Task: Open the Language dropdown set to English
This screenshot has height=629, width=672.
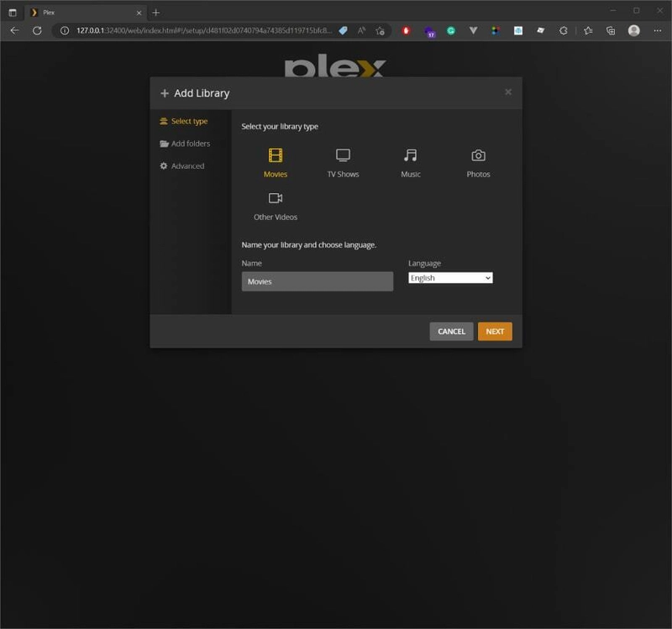Action: (x=450, y=278)
